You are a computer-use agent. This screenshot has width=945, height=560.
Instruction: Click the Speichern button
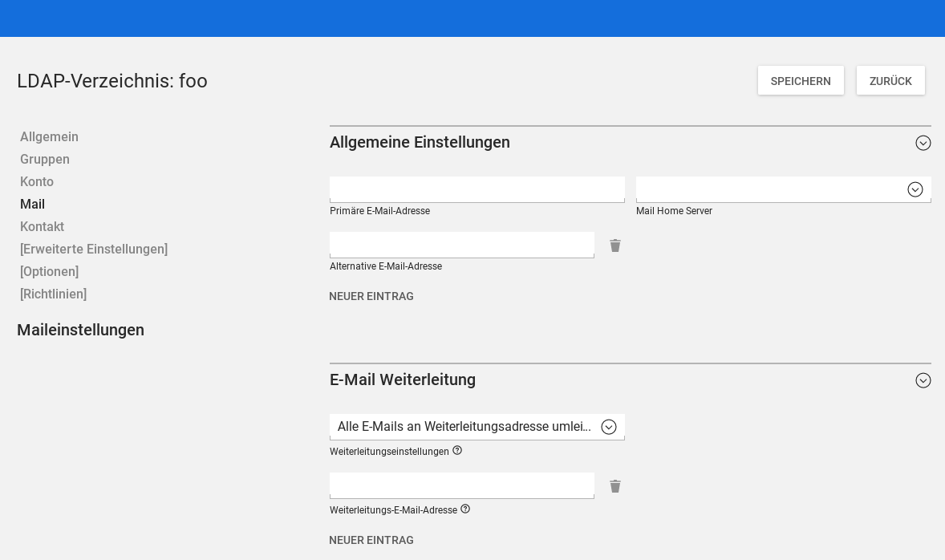(x=800, y=81)
